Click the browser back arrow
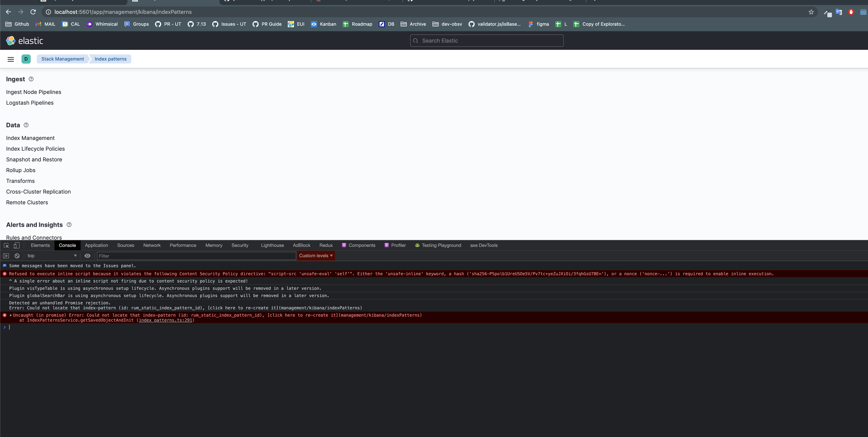The height and width of the screenshot is (437, 868). pyautogui.click(x=8, y=12)
